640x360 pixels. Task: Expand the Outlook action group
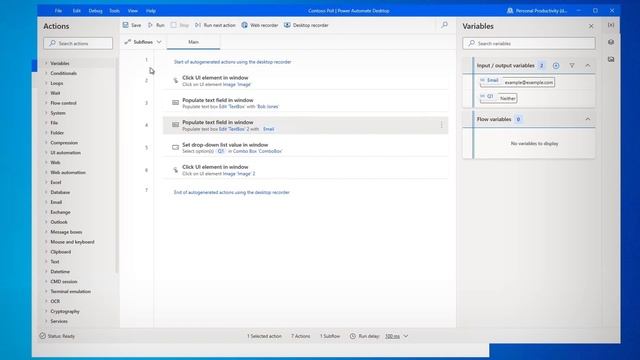(46, 222)
